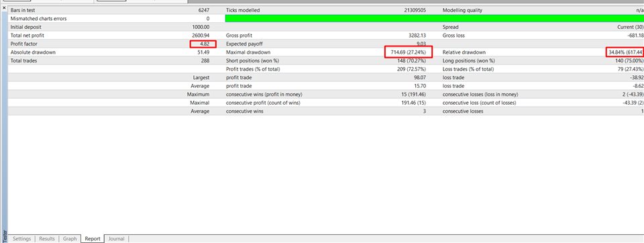Select the 'Short positions (won %)' label
This screenshot has width=644, height=243.
pos(253,61)
